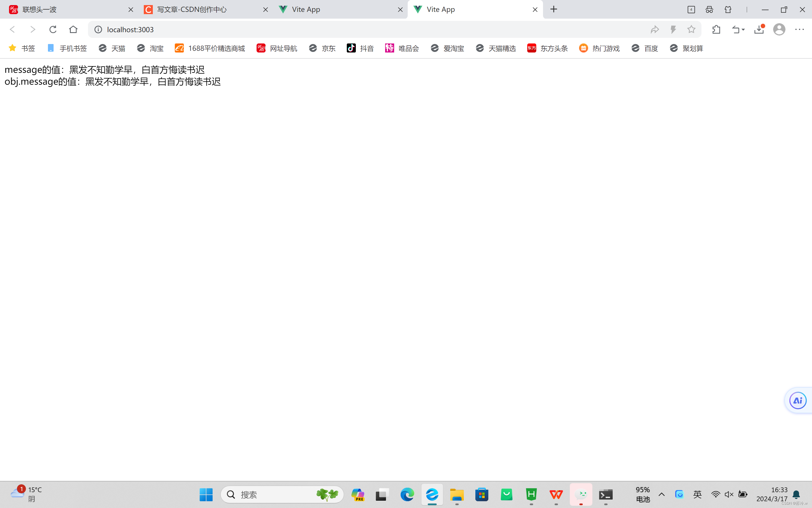The height and width of the screenshot is (508, 812).
Task: Open the 抖音 bookmark
Action: (x=360, y=48)
